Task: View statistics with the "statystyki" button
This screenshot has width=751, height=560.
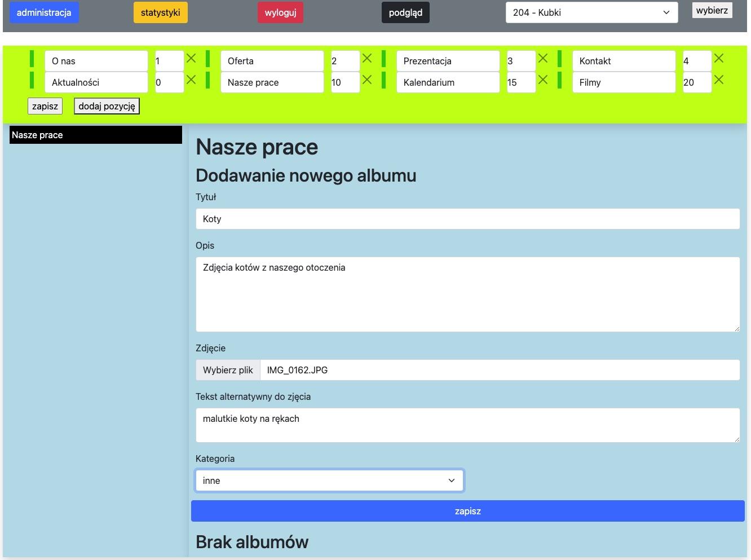Action: (x=160, y=12)
